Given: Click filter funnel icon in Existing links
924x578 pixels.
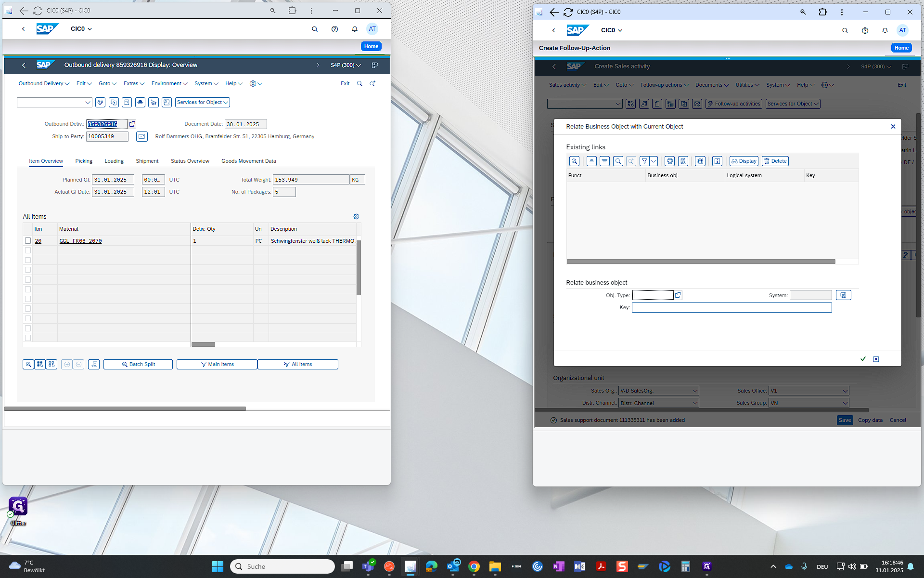Looking at the screenshot, I should pos(644,161).
